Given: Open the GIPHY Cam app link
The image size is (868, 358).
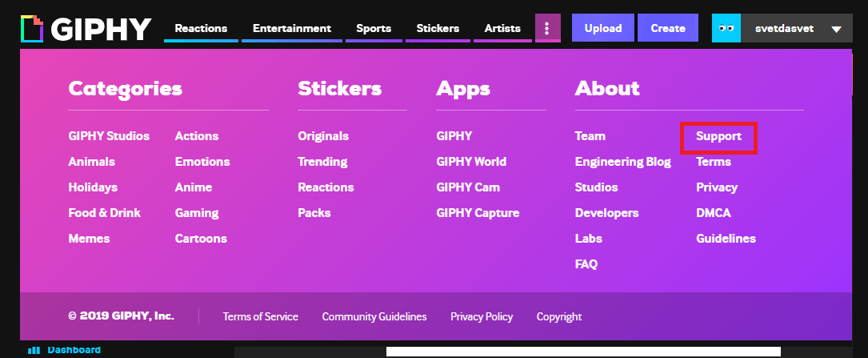Looking at the screenshot, I should 468,187.
